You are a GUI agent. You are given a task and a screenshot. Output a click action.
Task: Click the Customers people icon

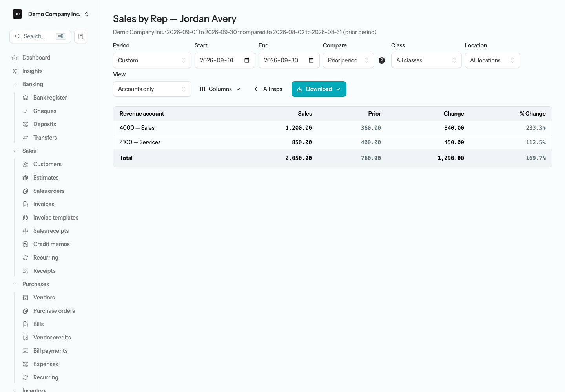tap(26, 164)
